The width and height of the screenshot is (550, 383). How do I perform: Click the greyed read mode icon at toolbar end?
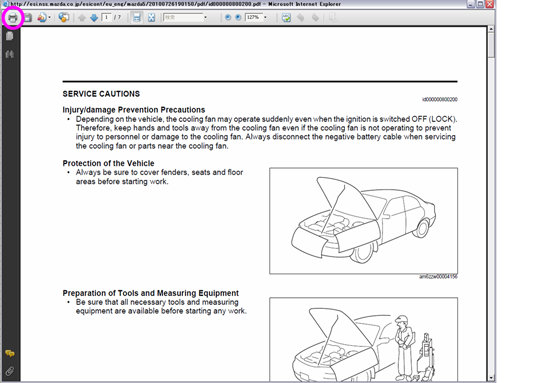333,17
